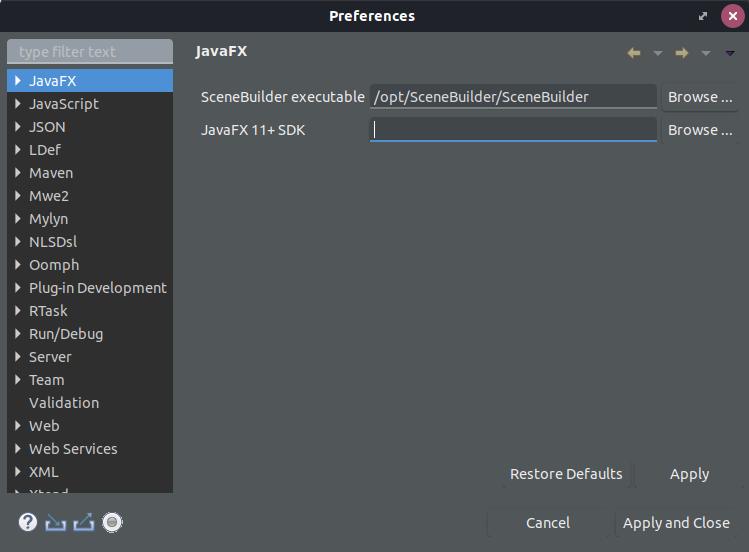This screenshot has height=552, width=749.
Task: Select the Team category
Action: click(46, 380)
